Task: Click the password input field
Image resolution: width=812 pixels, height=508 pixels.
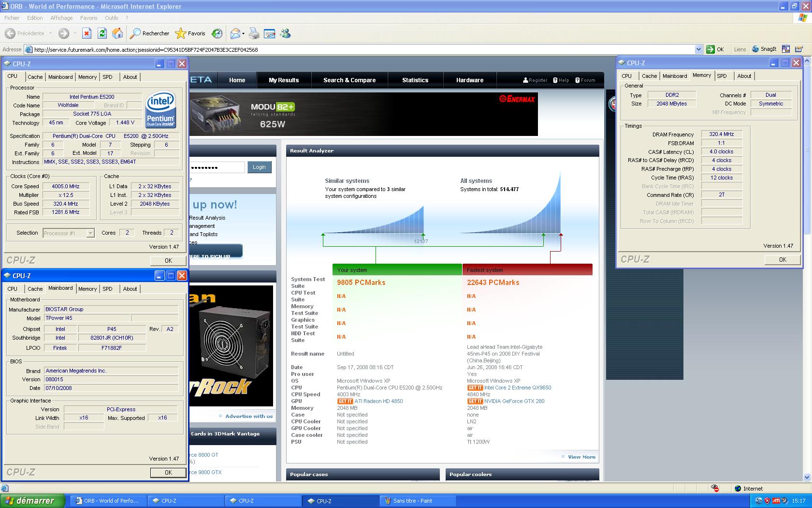Action: click(217, 167)
